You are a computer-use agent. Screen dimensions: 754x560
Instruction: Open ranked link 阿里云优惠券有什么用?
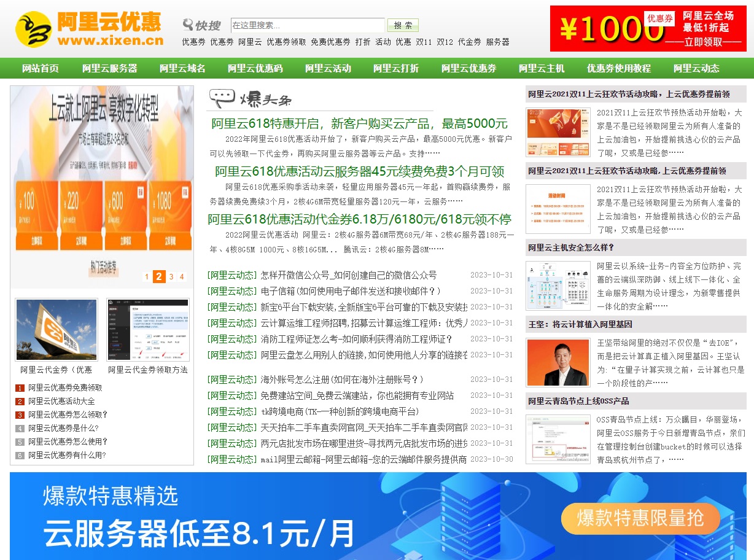(x=67, y=455)
